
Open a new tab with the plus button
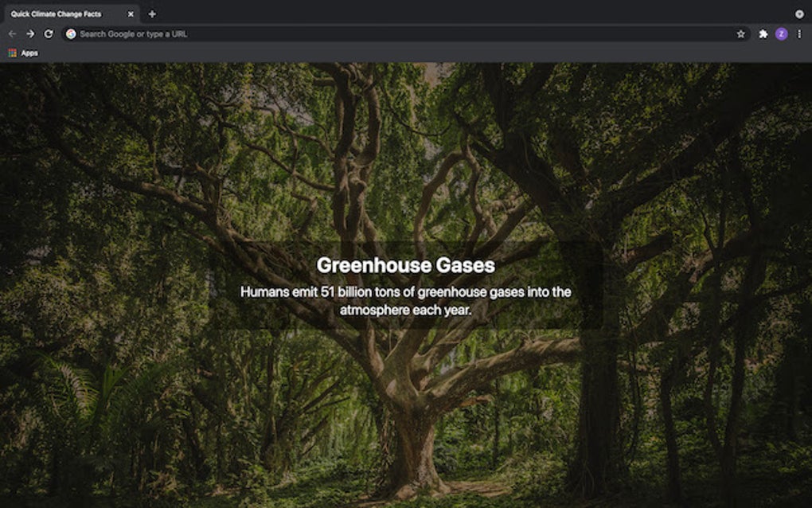click(x=152, y=14)
